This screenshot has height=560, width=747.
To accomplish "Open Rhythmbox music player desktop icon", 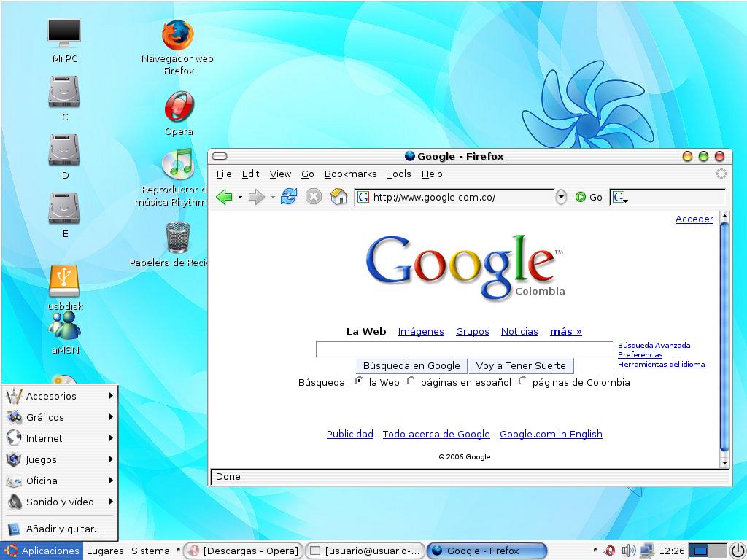I will coord(177,164).
